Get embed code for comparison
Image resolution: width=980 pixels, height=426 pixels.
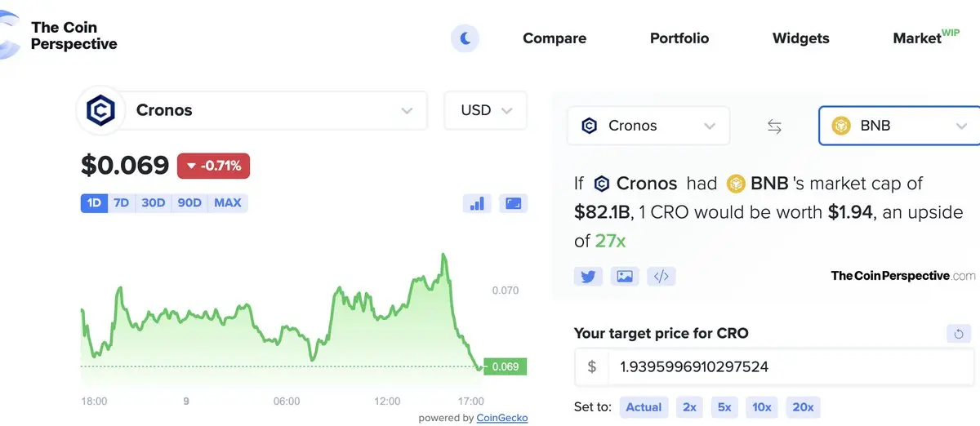coord(661,276)
